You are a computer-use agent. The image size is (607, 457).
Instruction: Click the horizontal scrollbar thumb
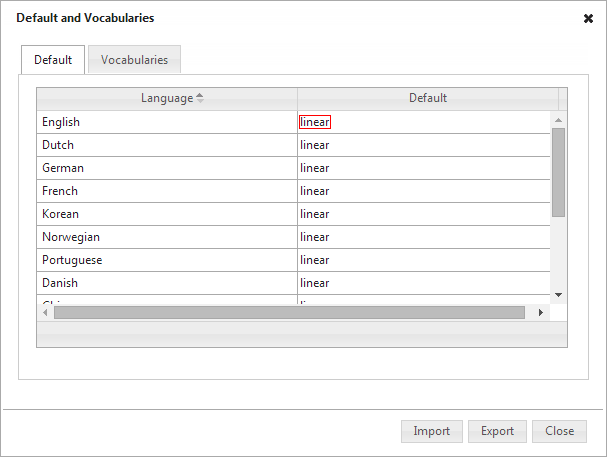click(290, 312)
